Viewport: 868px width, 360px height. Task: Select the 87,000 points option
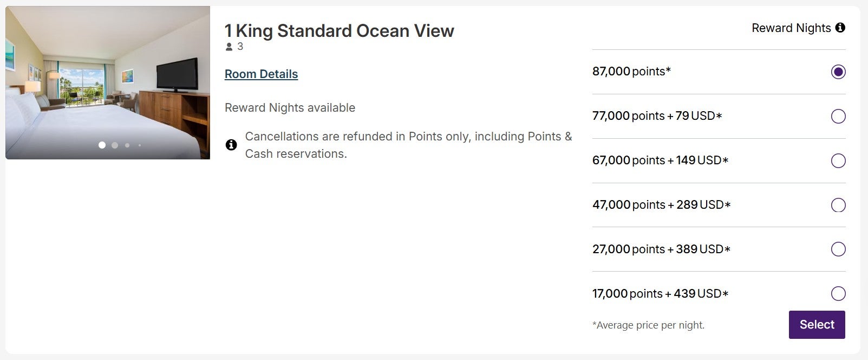(838, 72)
